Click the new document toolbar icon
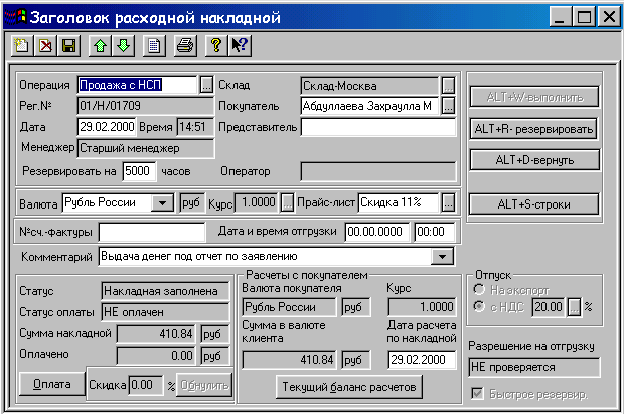624x414 pixels. click(x=21, y=46)
